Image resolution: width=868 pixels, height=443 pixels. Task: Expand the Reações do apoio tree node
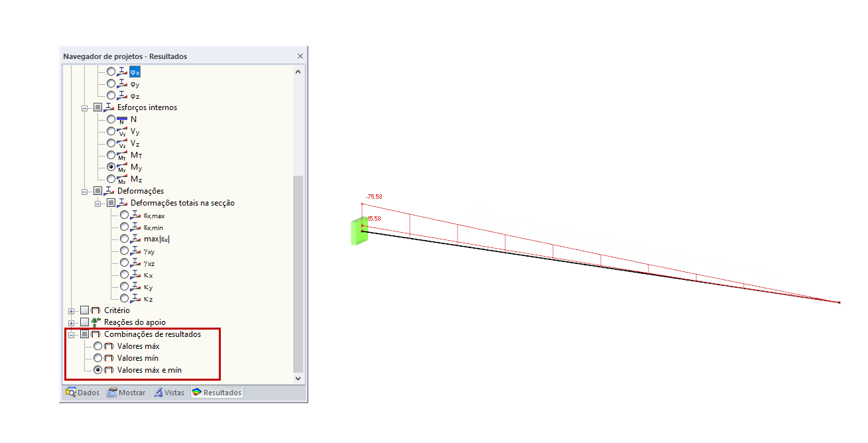[x=72, y=322]
